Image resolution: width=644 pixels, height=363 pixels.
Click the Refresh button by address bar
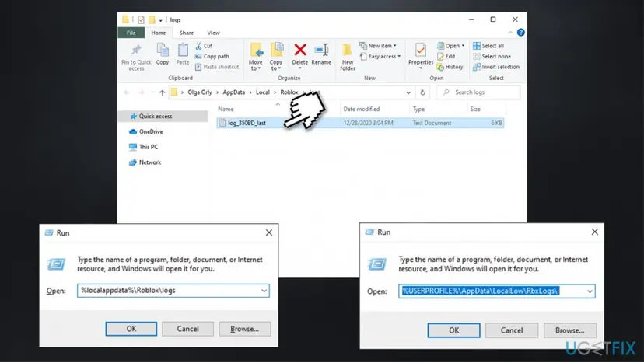tap(422, 92)
